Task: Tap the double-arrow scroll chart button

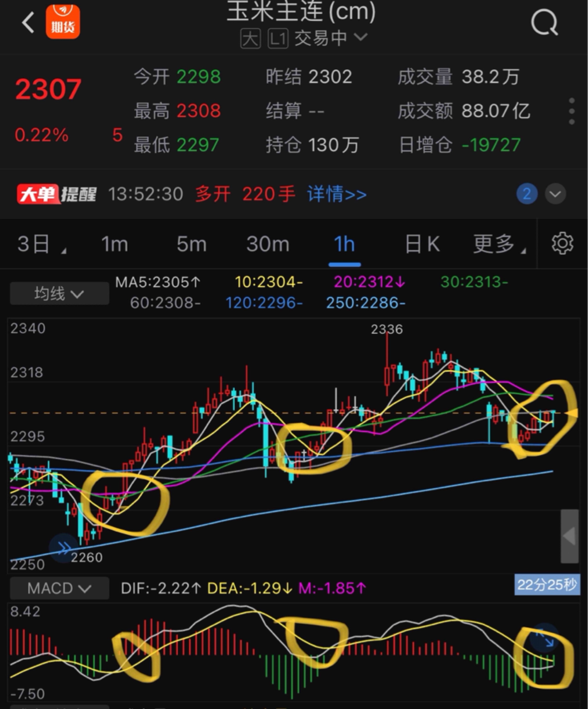Action: pos(63,548)
